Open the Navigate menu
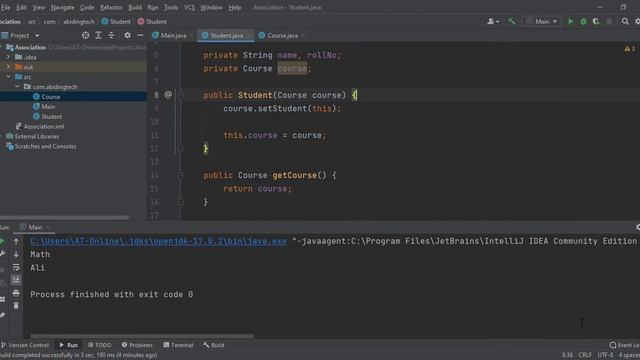The image size is (640, 360). (x=62, y=7)
